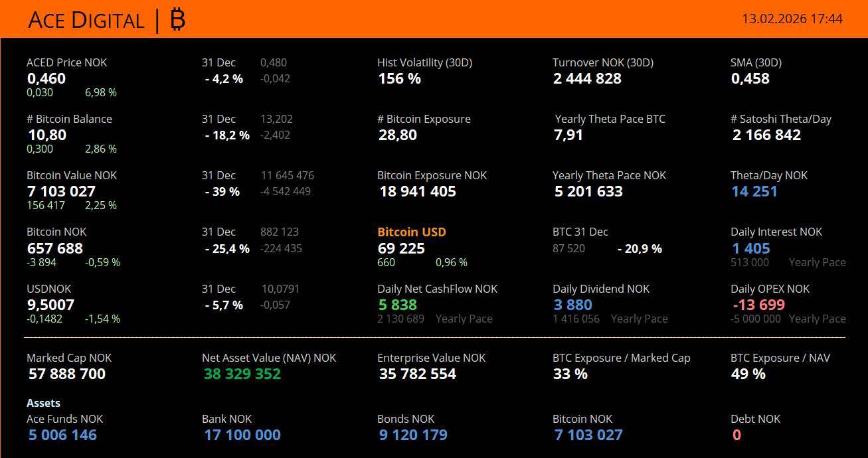Click the -5 000 000 OPEX yearly pace
The width and height of the screenshot is (868, 458).
(756, 319)
